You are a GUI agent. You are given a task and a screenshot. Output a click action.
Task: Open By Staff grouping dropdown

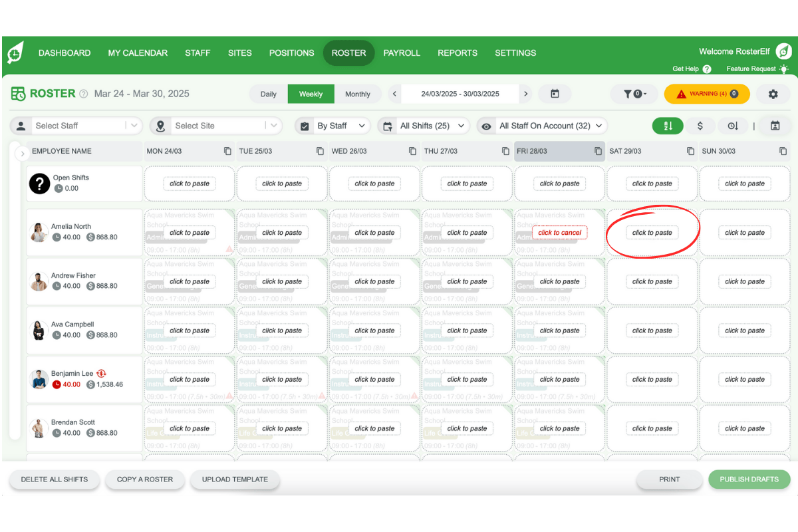pos(332,126)
